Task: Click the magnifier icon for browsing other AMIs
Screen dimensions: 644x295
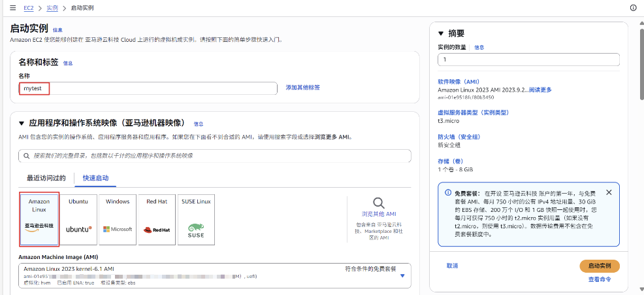Action: (x=379, y=203)
